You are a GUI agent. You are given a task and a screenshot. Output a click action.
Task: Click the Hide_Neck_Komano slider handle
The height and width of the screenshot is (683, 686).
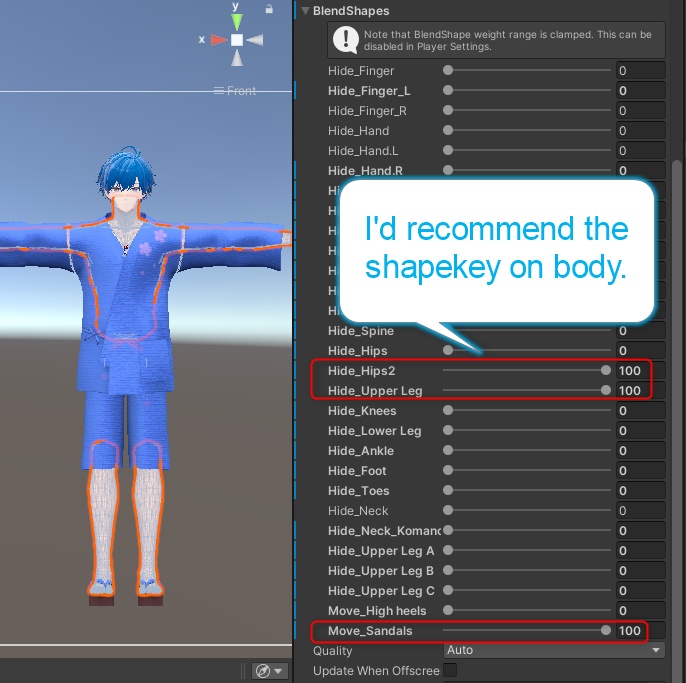[x=448, y=530]
